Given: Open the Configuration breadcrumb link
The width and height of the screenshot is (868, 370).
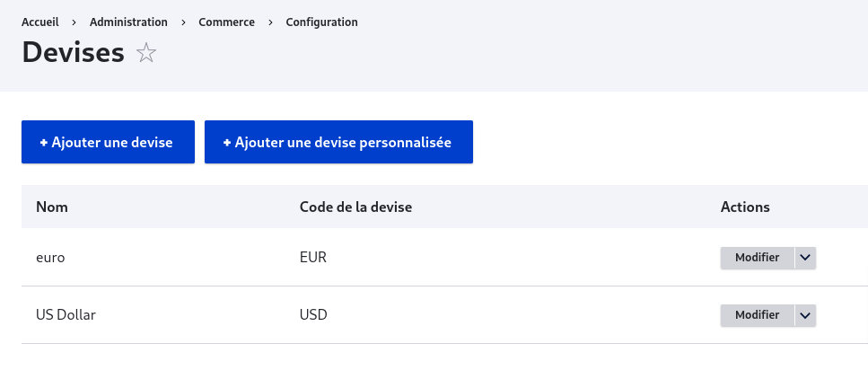Looking at the screenshot, I should point(321,22).
